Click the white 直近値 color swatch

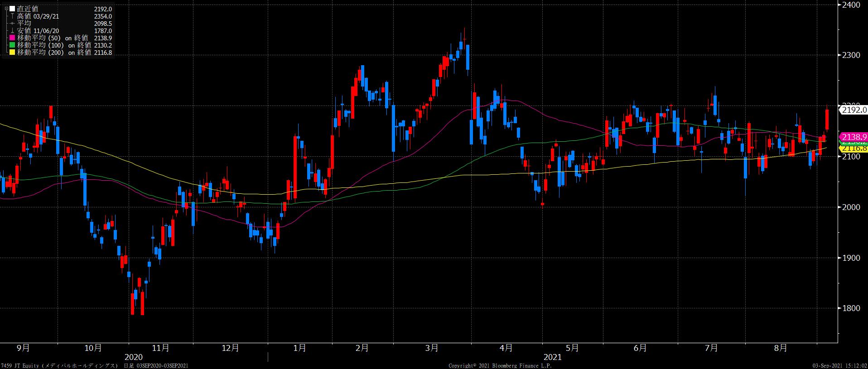point(12,9)
